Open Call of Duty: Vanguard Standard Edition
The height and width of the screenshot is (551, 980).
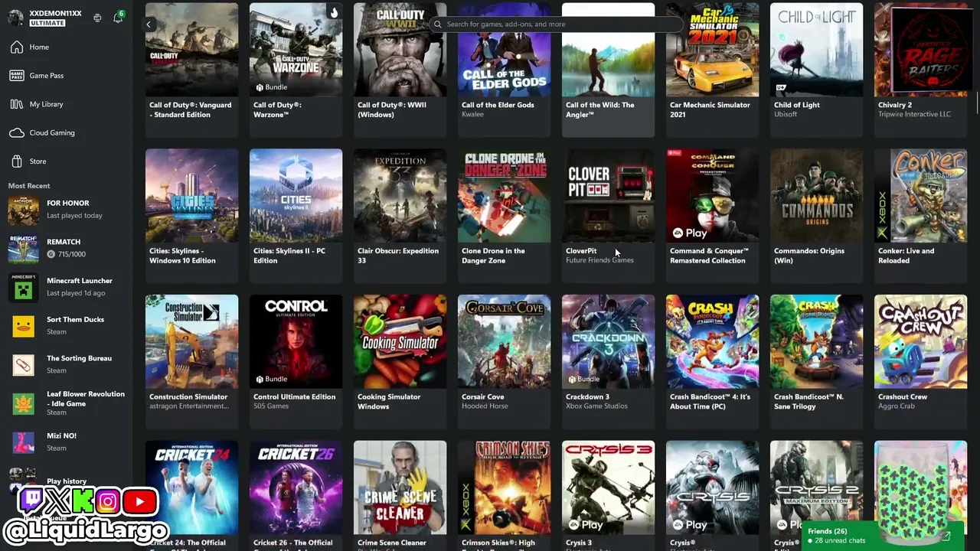pos(191,70)
